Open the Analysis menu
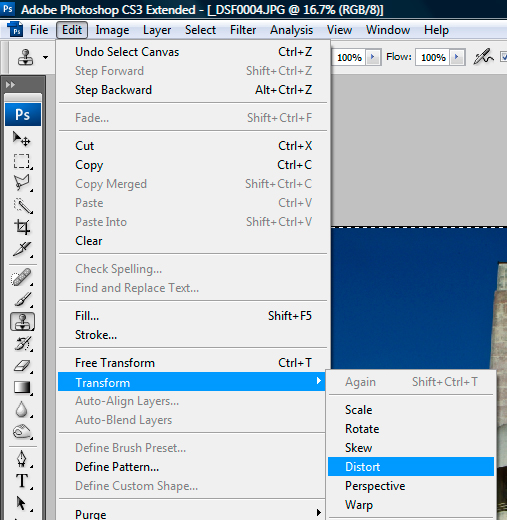This screenshot has height=520, width=507. [x=291, y=30]
